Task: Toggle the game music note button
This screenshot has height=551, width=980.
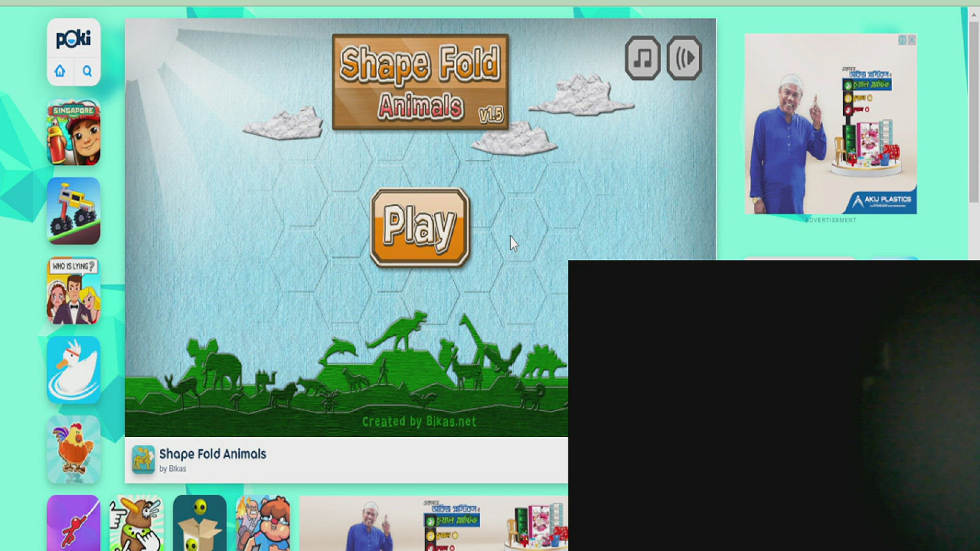Action: 643,58
